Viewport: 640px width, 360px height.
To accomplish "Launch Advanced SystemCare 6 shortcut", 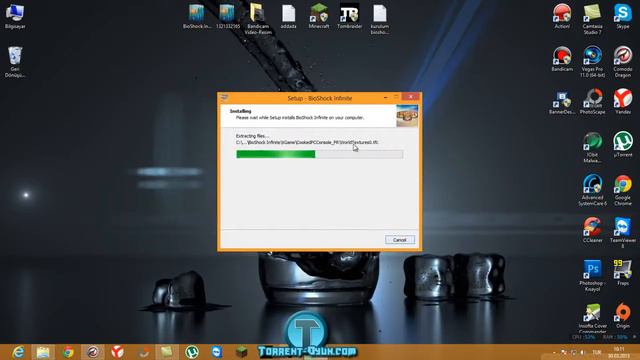I will pos(592,190).
